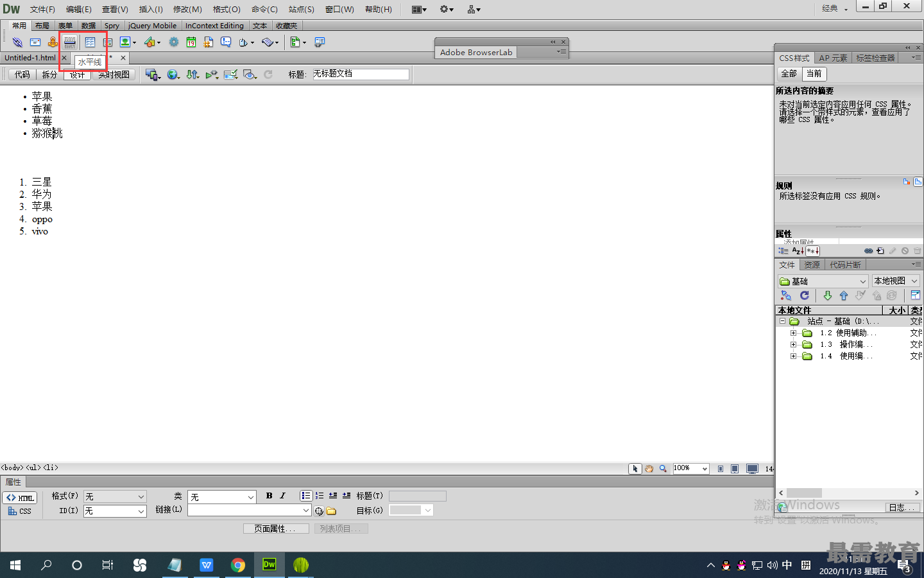This screenshot has width=924, height=578.
Task: Open the 站点(S) menu
Action: pos(302,10)
